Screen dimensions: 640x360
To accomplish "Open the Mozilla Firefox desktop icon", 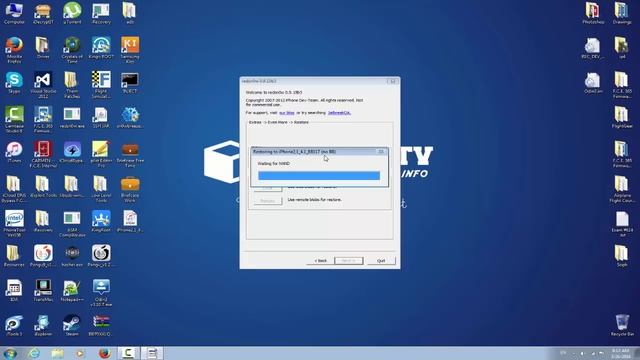I will pyautogui.click(x=14, y=50).
